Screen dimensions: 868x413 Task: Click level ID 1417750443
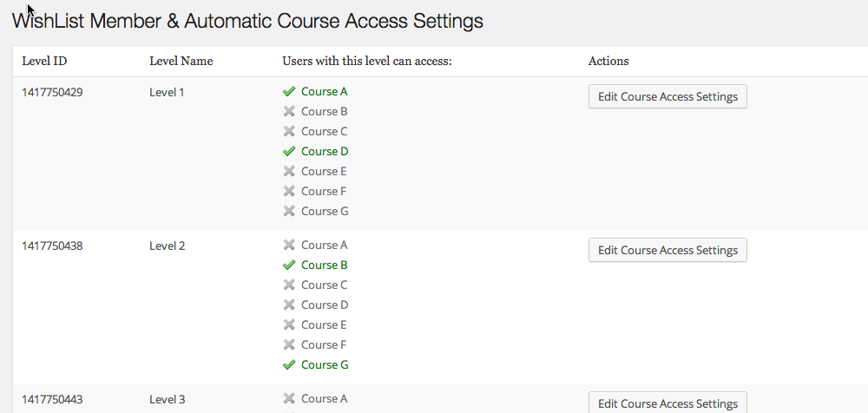(53, 399)
